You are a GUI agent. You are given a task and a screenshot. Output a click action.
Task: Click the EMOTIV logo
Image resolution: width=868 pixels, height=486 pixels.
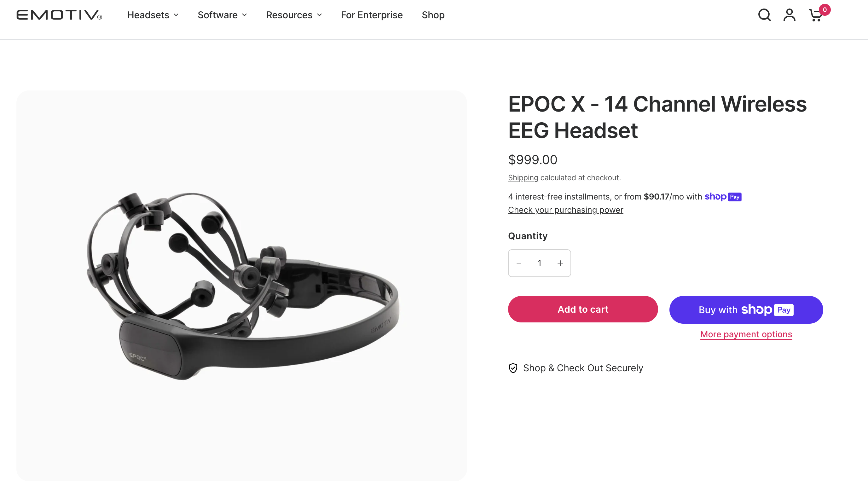59,15
